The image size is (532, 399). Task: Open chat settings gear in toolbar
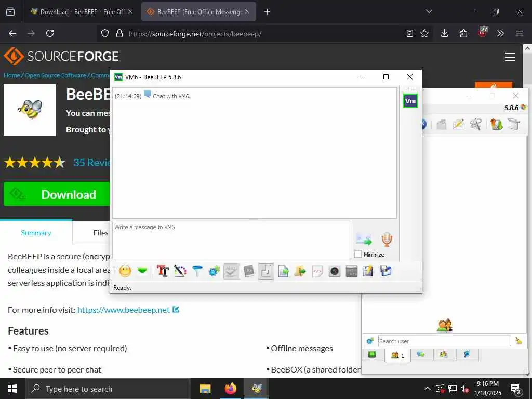[214, 271]
